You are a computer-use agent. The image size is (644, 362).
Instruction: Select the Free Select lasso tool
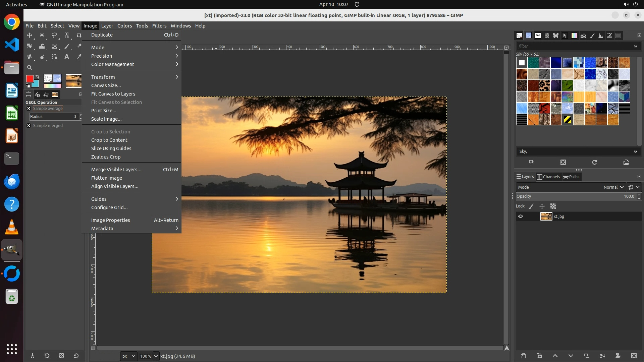(x=54, y=35)
